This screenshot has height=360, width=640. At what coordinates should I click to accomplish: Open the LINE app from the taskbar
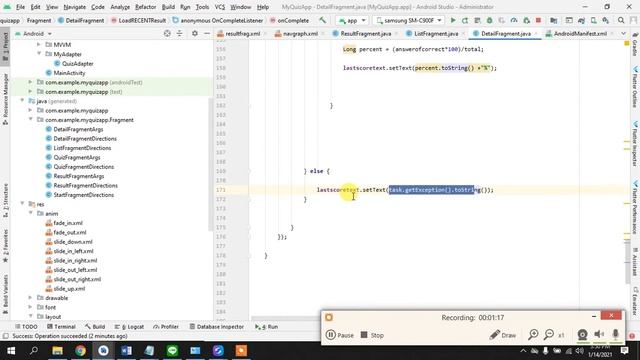(172, 351)
